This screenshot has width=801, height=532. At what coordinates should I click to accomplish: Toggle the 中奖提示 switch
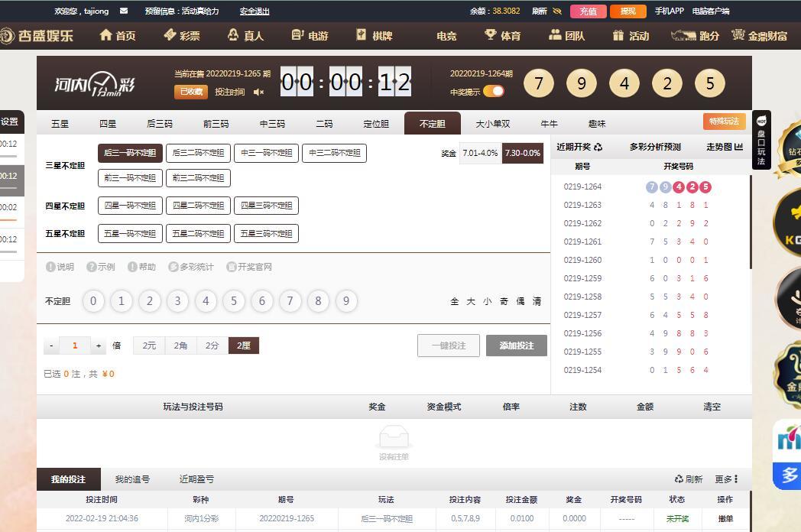pos(494,92)
